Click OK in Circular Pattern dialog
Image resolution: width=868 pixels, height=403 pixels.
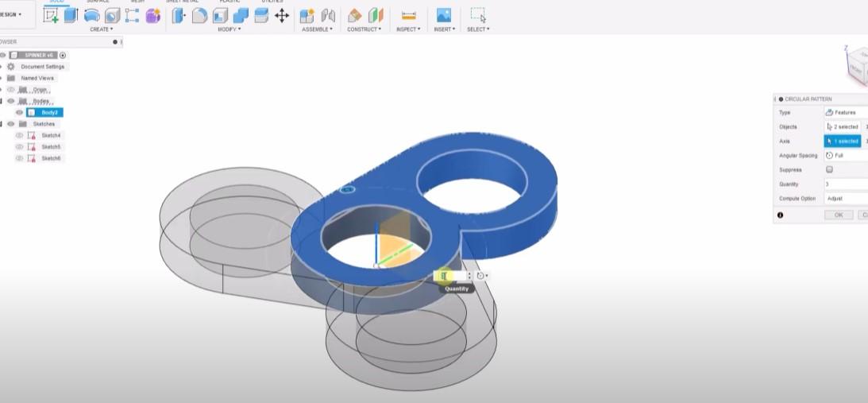[x=839, y=215]
